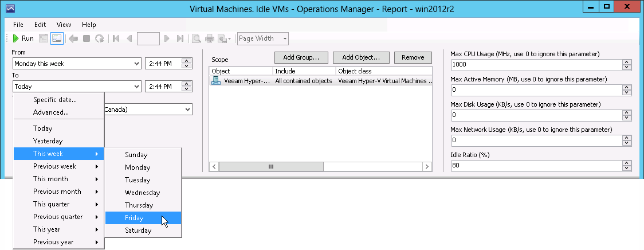Screen dimensions: 644x250
Task: Go to first page icon
Action: 116,38
